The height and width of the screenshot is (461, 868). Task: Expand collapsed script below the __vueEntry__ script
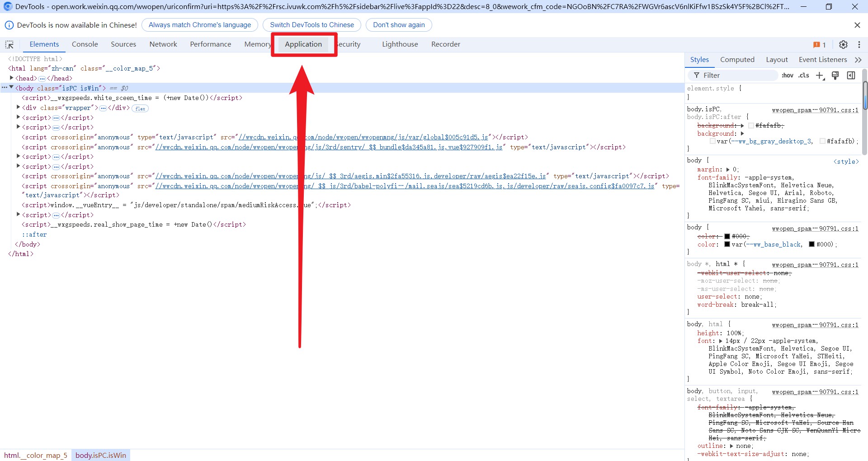click(x=19, y=214)
